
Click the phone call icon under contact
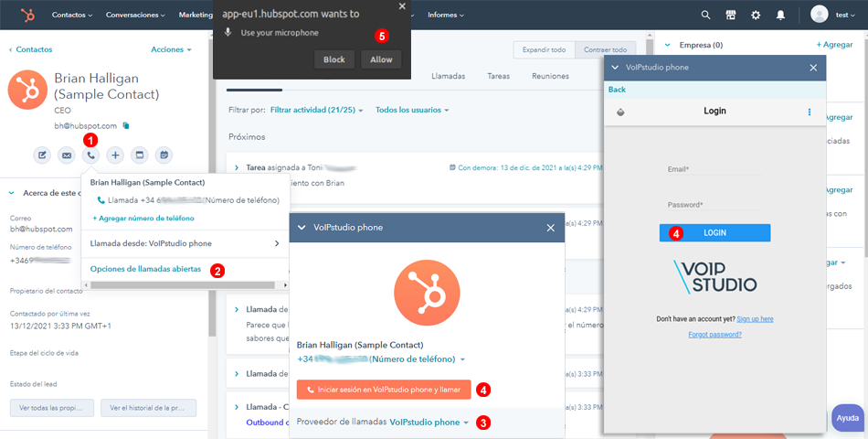pos(90,155)
